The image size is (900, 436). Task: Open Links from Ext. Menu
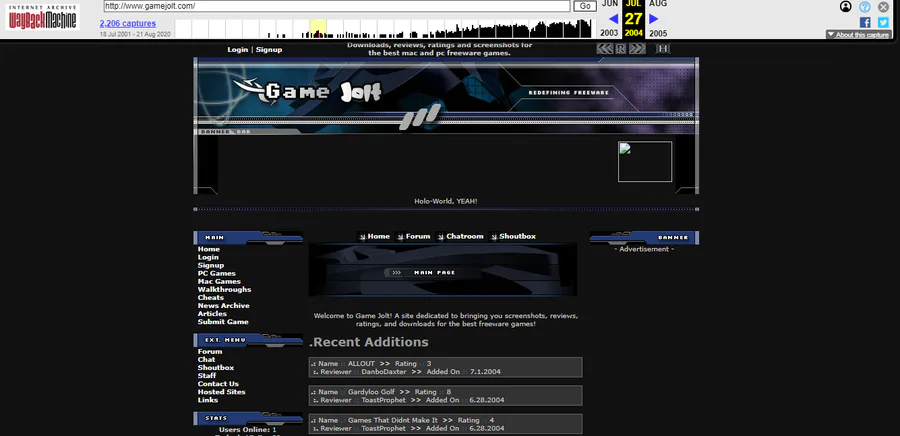point(208,400)
